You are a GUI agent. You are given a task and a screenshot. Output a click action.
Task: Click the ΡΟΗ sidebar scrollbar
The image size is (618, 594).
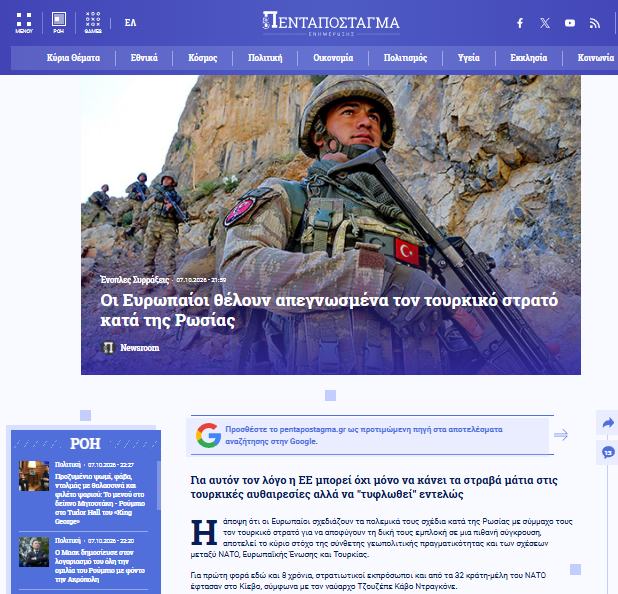click(159, 486)
